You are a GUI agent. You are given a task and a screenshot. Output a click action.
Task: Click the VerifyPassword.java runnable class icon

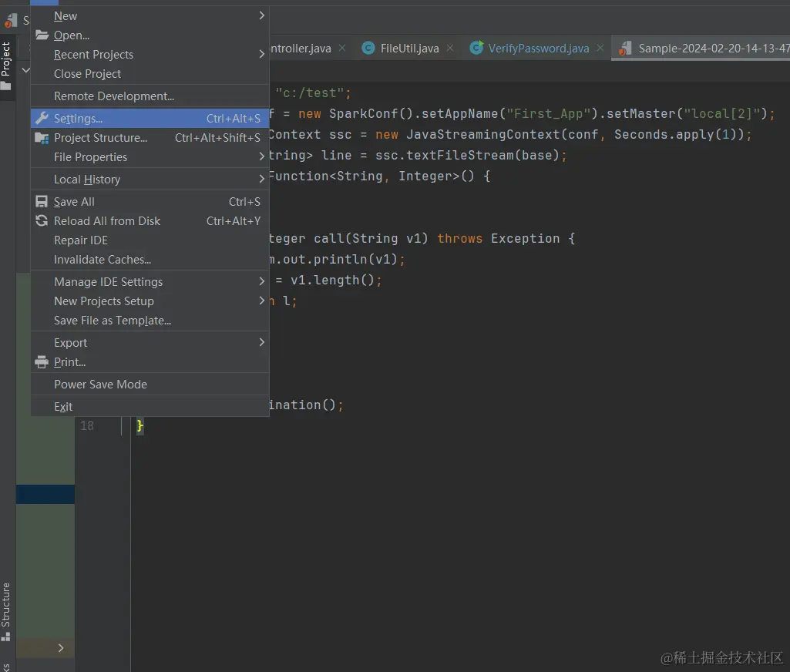click(x=476, y=48)
